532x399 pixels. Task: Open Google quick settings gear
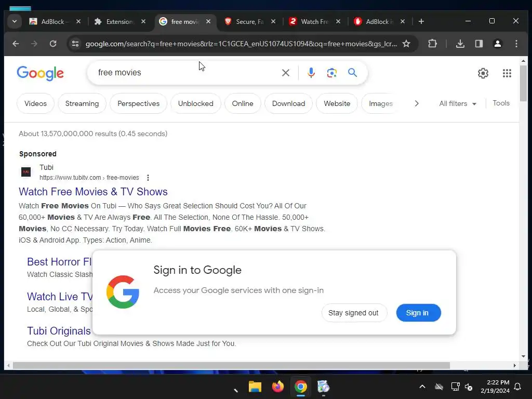click(483, 73)
